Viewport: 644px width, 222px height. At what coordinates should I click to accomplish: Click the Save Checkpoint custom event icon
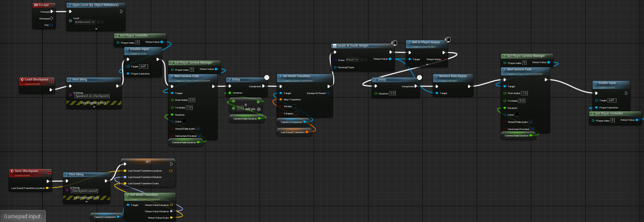[x=12, y=172]
